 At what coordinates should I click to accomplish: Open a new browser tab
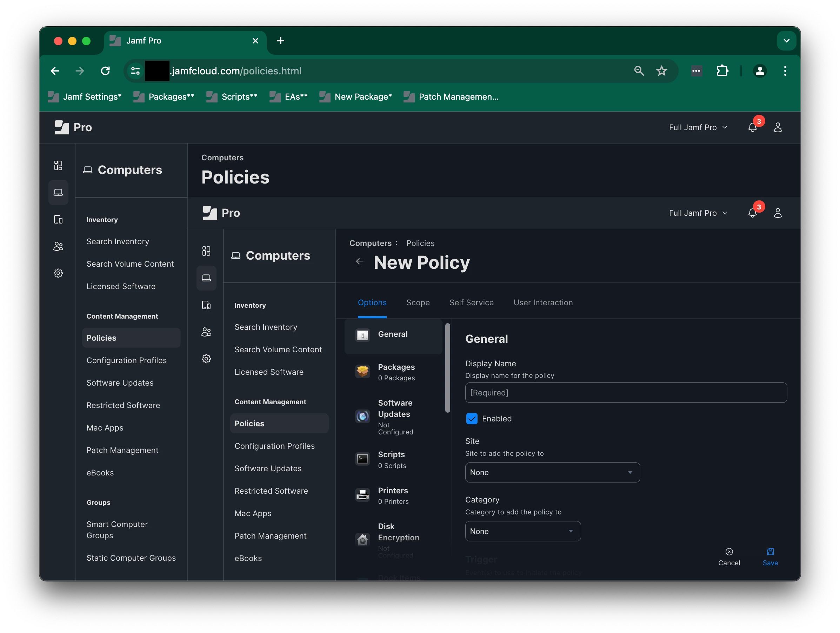[x=281, y=41]
